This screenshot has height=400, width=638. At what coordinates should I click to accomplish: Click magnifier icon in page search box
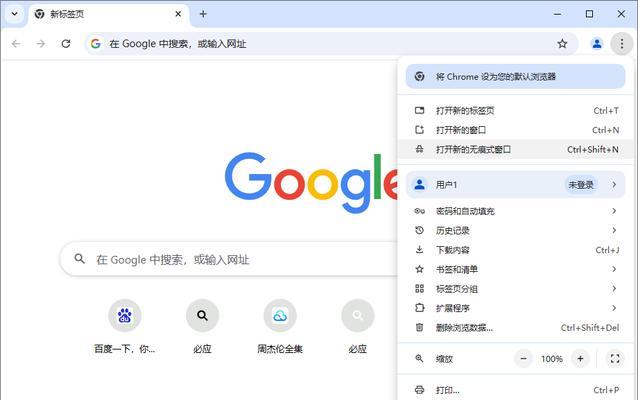(x=80, y=259)
